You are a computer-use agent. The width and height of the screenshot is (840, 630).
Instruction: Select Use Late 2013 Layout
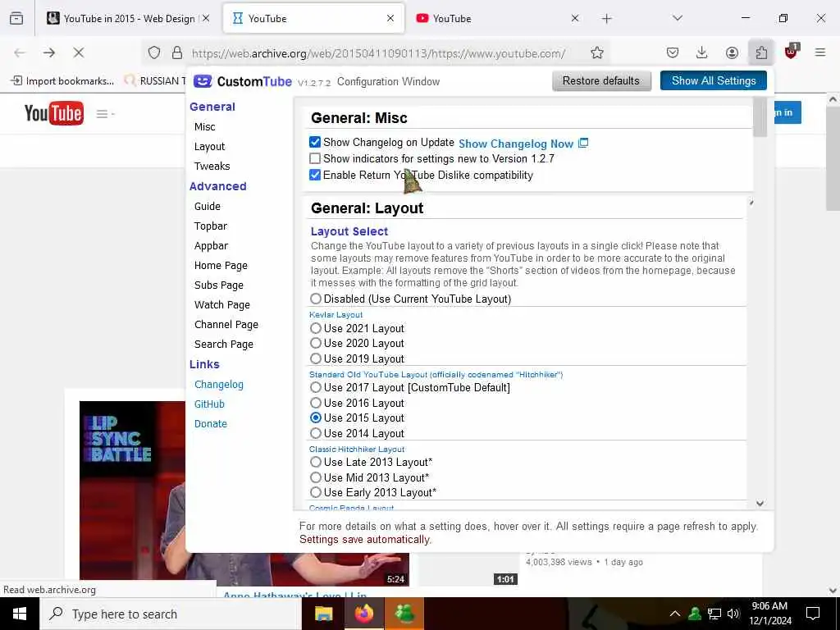click(316, 462)
